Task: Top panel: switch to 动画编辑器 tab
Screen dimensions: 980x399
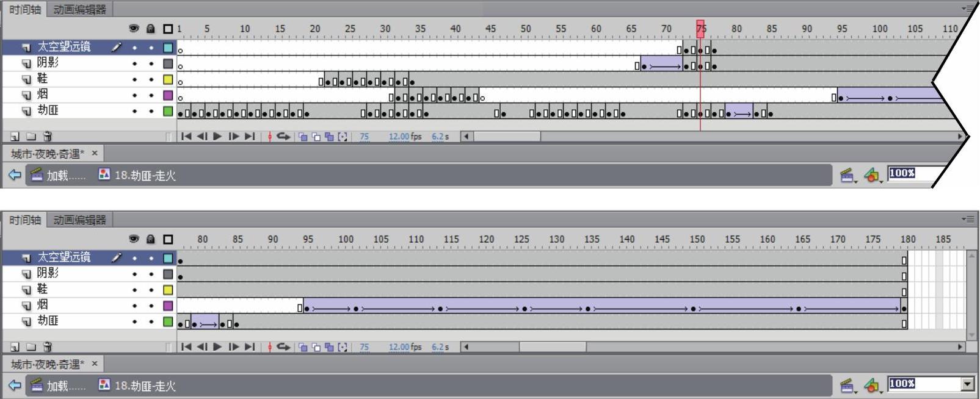Action: pyautogui.click(x=79, y=9)
